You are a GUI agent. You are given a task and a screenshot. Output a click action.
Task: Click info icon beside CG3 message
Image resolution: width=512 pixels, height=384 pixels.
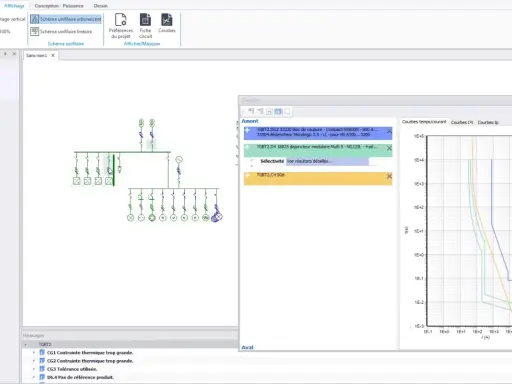[x=42, y=369]
